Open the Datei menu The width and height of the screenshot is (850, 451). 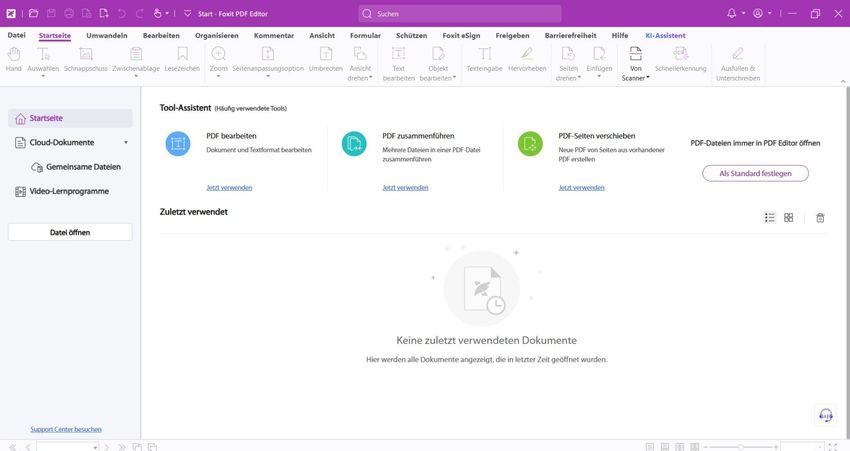coord(16,35)
